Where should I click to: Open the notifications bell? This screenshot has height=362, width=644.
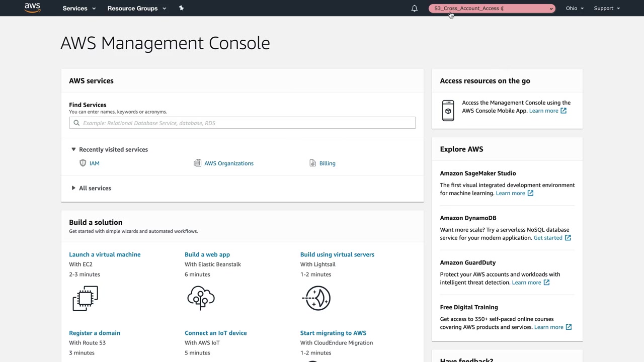point(415,9)
